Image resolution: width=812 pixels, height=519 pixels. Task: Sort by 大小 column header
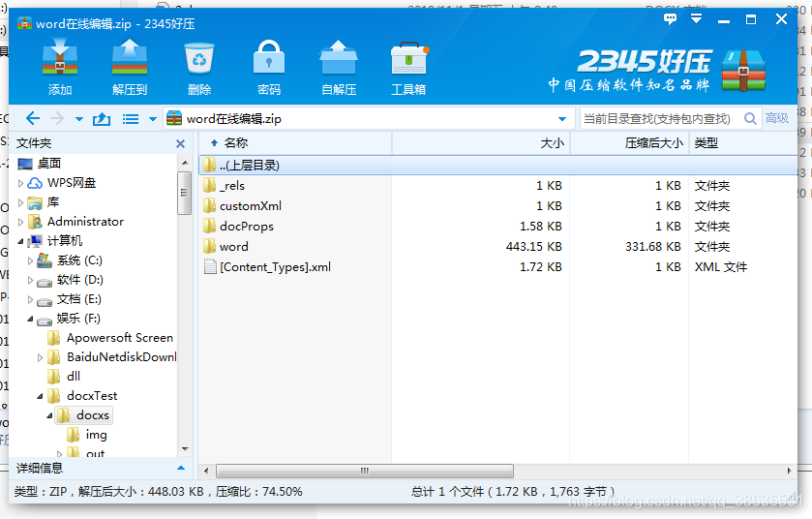[481, 143]
